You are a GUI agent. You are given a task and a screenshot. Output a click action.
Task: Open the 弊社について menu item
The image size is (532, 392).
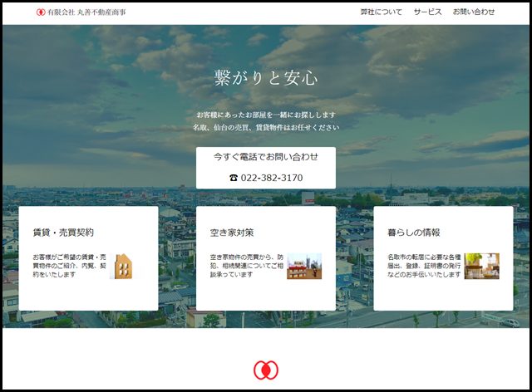tap(381, 12)
